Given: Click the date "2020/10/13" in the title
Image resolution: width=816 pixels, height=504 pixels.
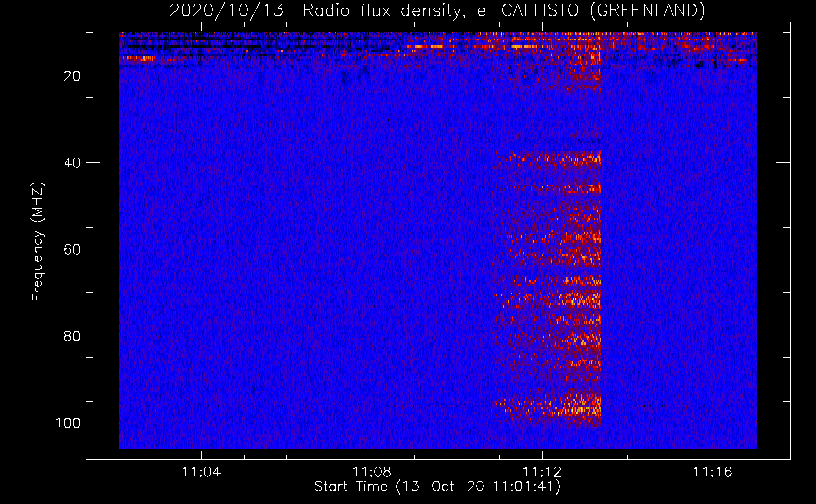Looking at the screenshot, I should [226, 10].
